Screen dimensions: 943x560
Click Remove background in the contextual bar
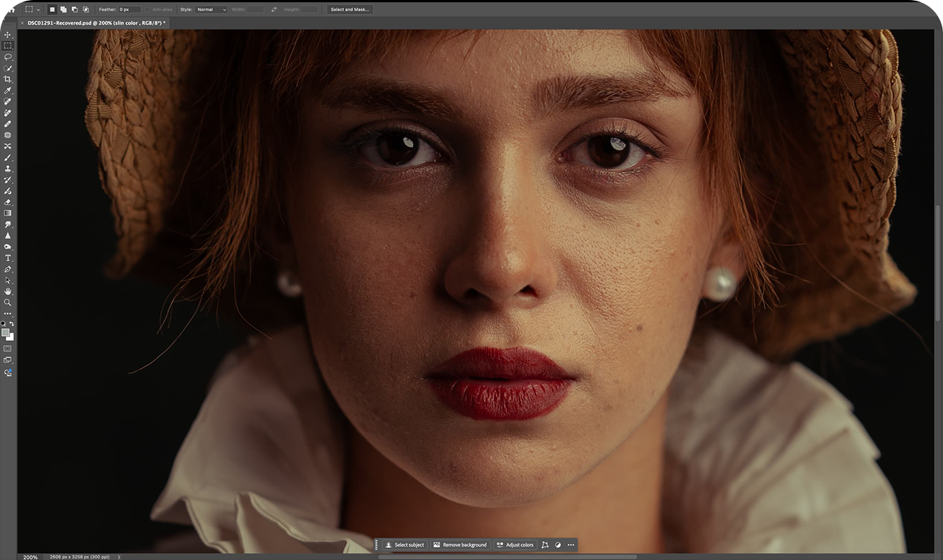coord(460,545)
